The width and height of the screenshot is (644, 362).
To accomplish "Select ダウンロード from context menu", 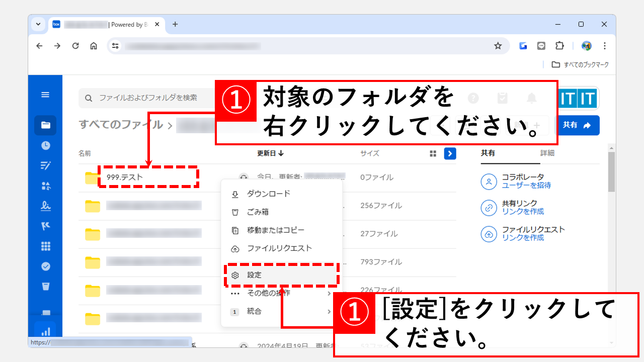I will click(282, 194).
